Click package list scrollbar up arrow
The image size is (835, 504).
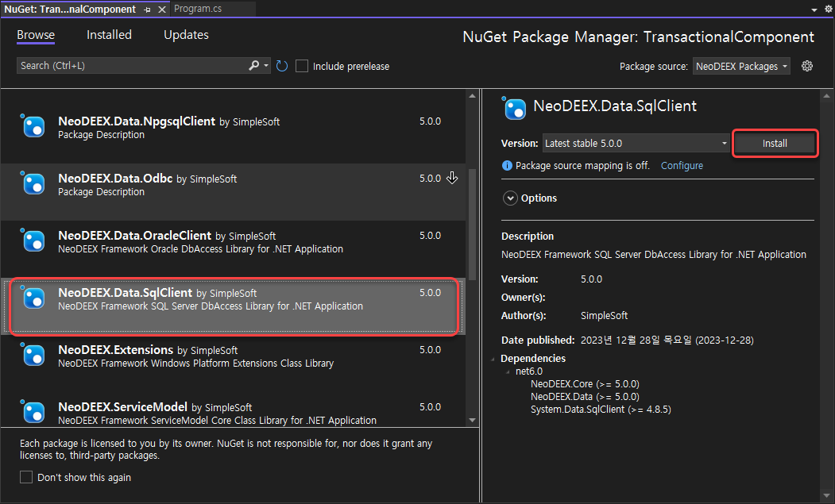pos(473,96)
